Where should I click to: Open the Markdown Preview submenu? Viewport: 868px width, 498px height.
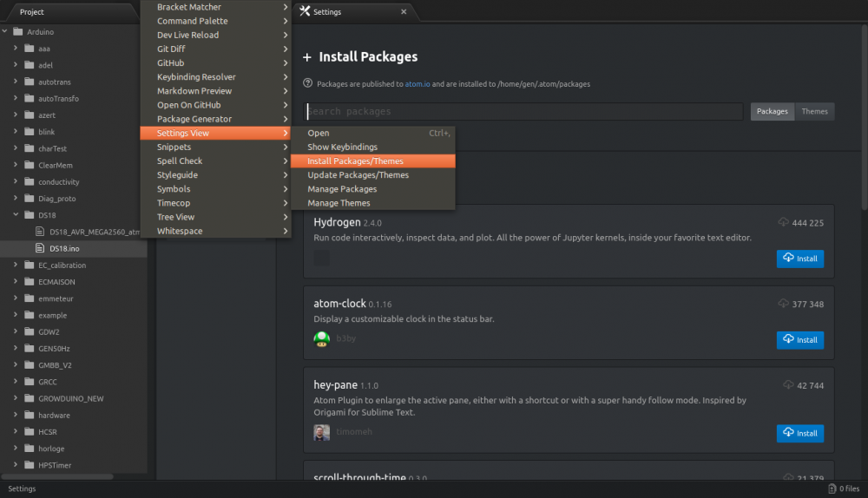[216, 91]
